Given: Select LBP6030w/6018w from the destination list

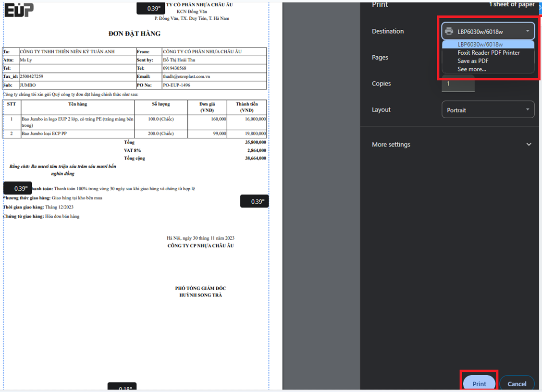Looking at the screenshot, I should pos(480,45).
